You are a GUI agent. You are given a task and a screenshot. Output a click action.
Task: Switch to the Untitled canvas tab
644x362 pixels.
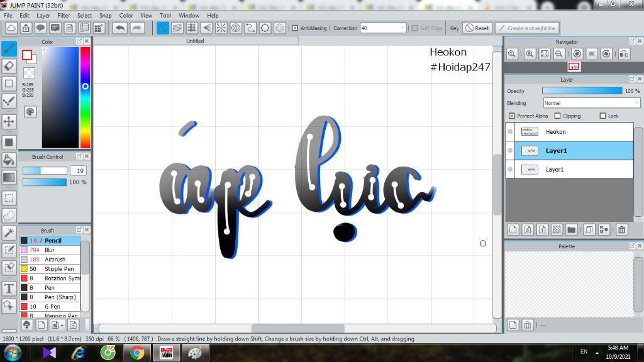click(195, 41)
